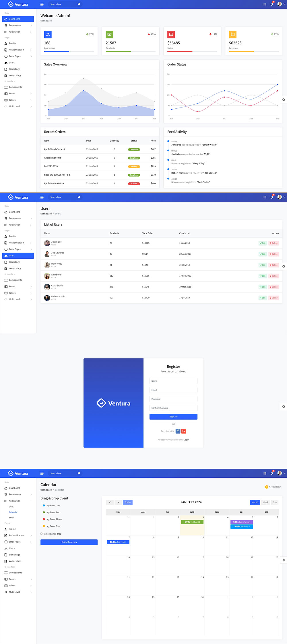
Task: Expand Ecommerce menu in Welcome Admin page sidebar
Action: point(18,26)
